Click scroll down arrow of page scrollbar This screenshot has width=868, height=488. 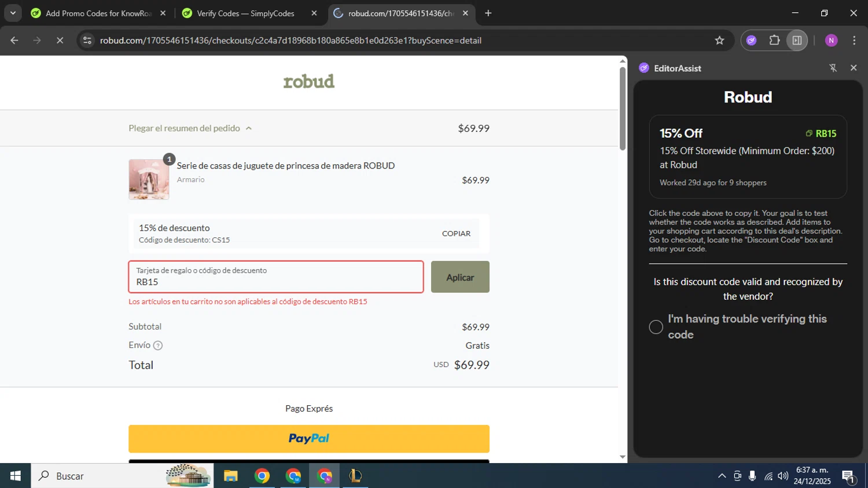click(x=623, y=457)
